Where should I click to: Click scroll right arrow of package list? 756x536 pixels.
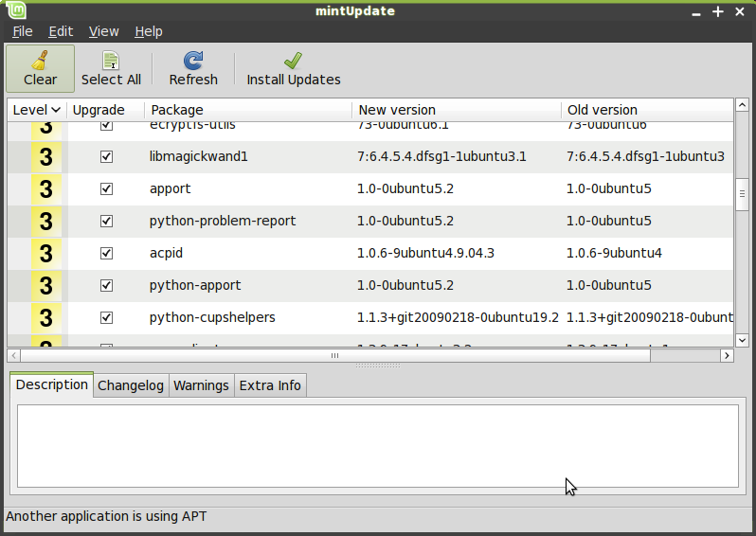727,356
